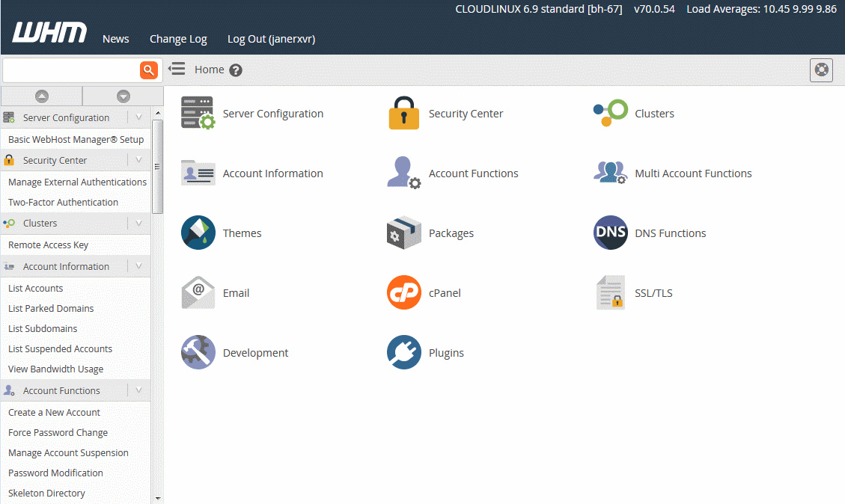The image size is (845, 504).
Task: Click the Themes label in main panel
Action: pyautogui.click(x=242, y=233)
